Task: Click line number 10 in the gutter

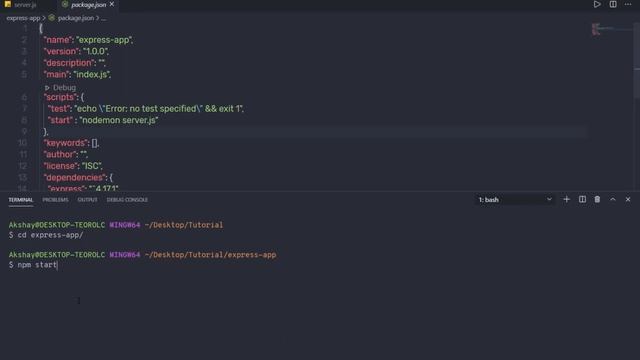Action: tap(22, 143)
